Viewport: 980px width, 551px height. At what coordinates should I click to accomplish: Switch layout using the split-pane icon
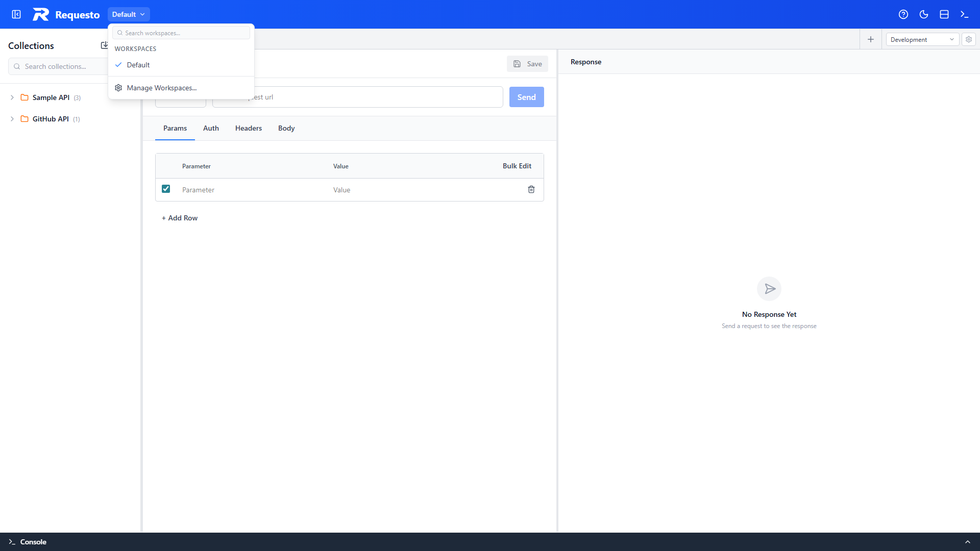click(x=944, y=14)
